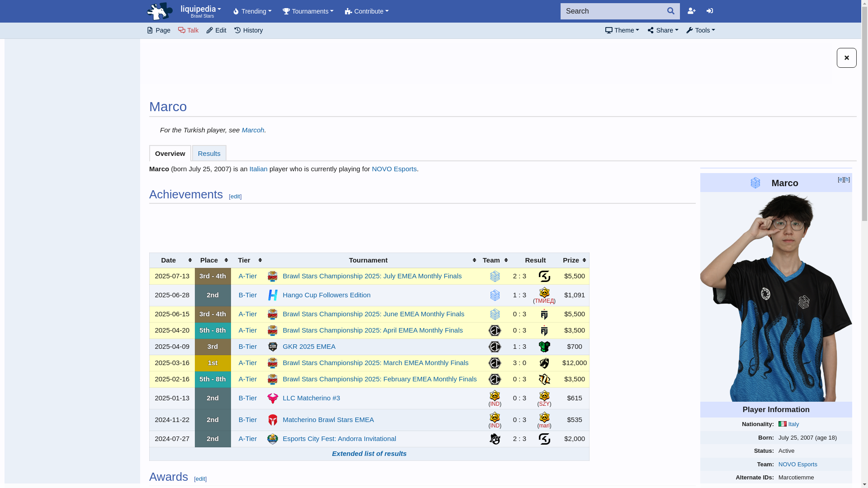The width and height of the screenshot is (868, 488).
Task: Open Extended list of results
Action: pos(369,454)
